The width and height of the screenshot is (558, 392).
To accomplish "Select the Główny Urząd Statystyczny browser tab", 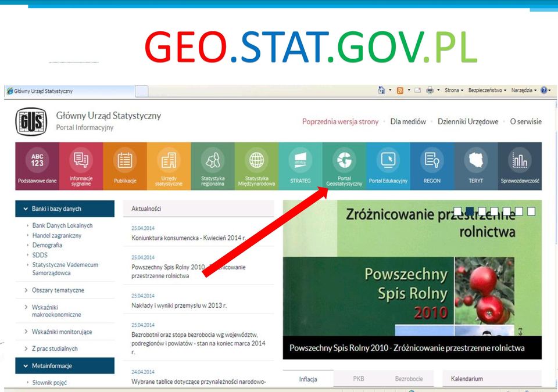I will point(70,91).
